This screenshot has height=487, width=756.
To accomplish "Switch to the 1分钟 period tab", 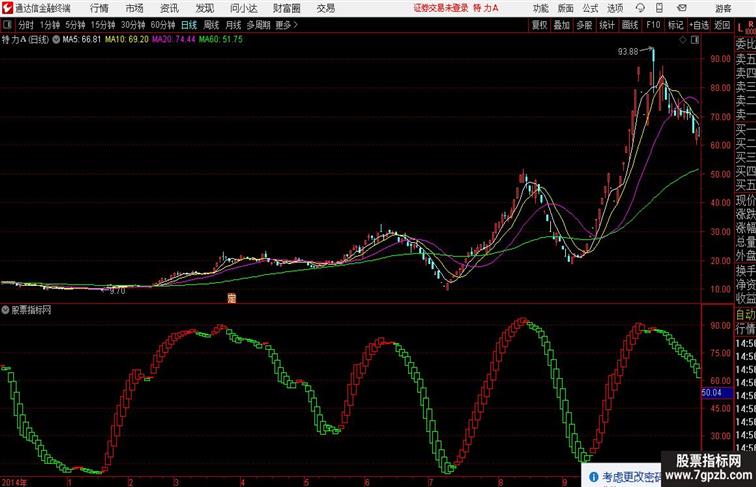I will (x=50, y=25).
